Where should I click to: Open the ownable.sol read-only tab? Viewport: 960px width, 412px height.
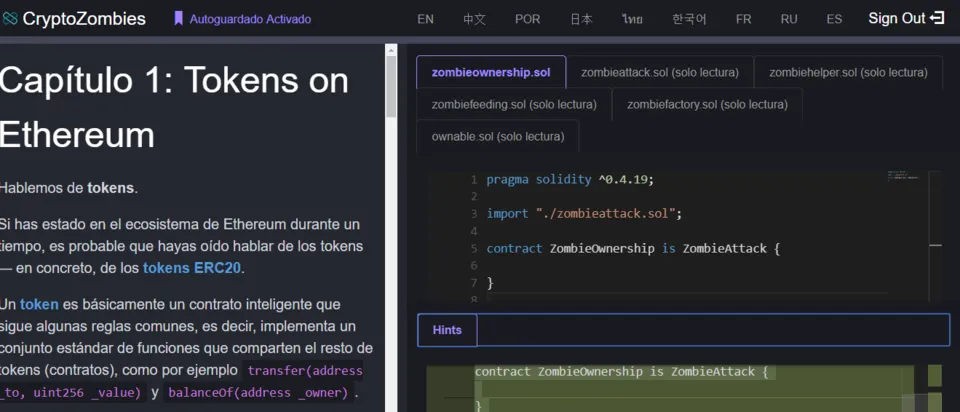coord(498,136)
